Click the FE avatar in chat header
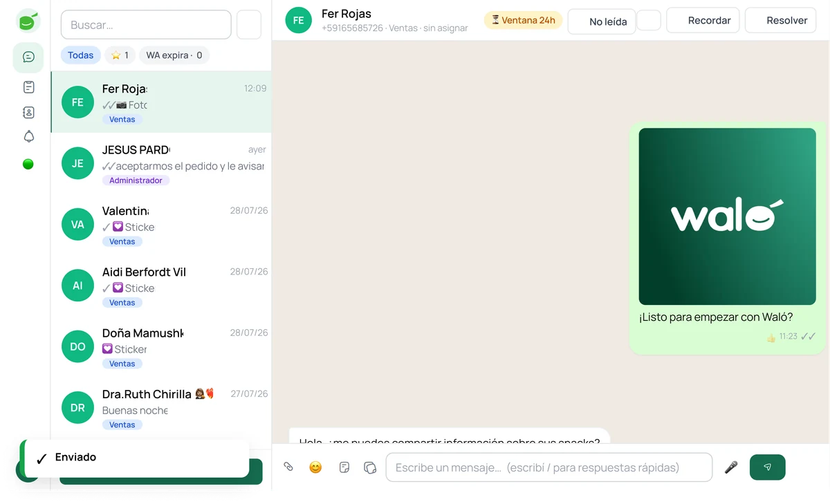Viewport: 830px width, 504px height. (x=299, y=20)
